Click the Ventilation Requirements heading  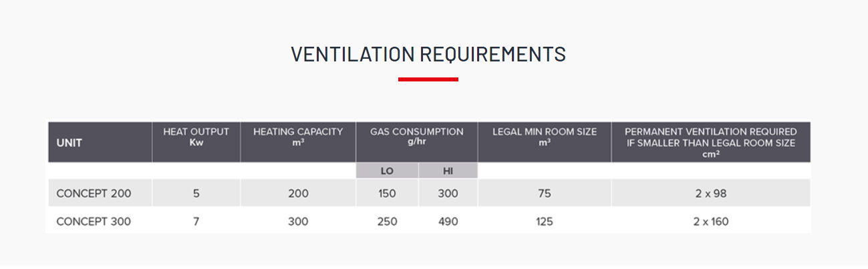[428, 54]
